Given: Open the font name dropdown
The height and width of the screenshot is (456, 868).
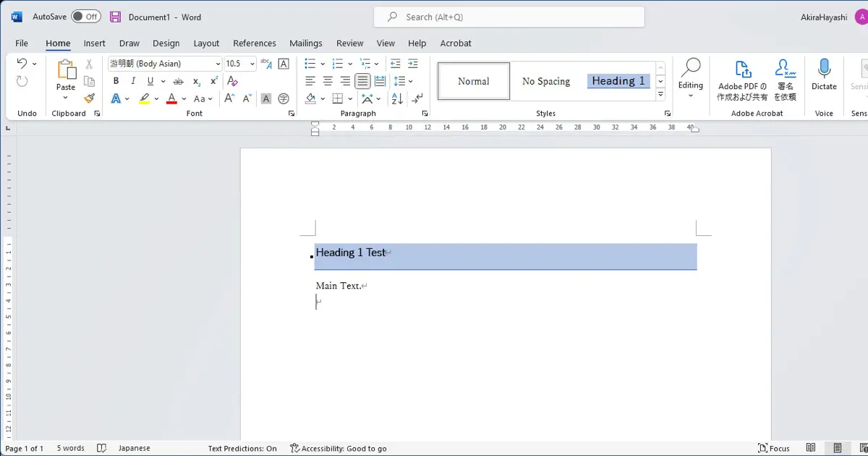Looking at the screenshot, I should 218,64.
